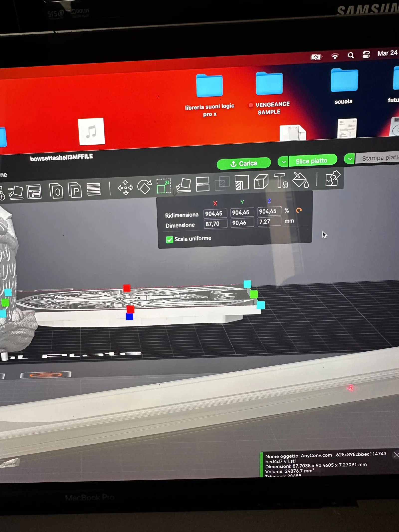Select the Cut tool
This screenshot has height=532, width=399.
[x=202, y=184]
